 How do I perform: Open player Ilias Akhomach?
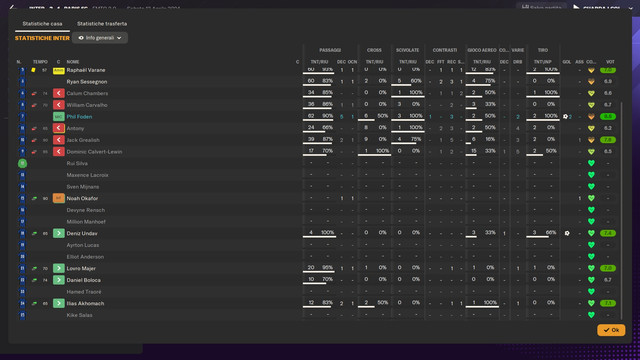coord(85,303)
